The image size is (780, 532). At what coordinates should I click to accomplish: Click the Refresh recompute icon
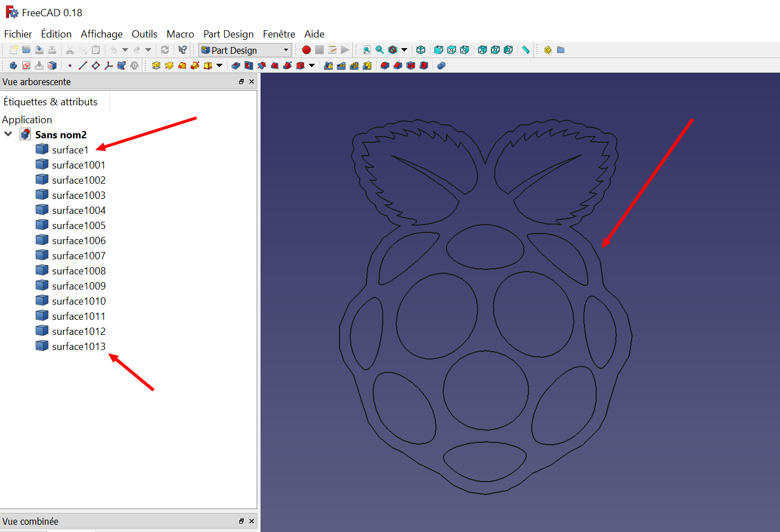point(165,50)
